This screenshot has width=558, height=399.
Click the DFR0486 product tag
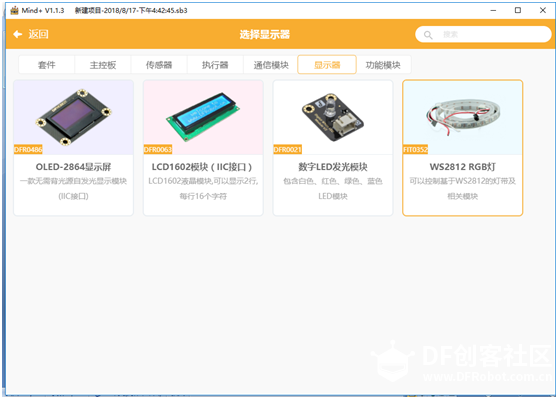tap(28, 149)
